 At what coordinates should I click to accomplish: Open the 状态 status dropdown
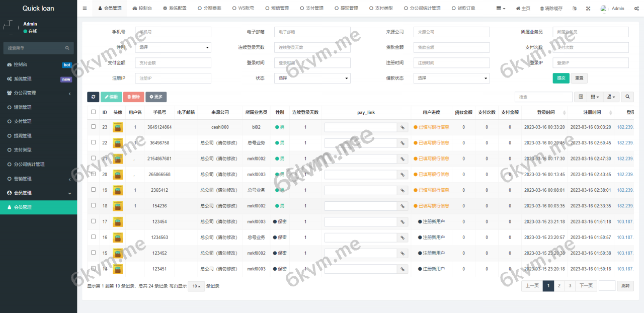pos(312,78)
